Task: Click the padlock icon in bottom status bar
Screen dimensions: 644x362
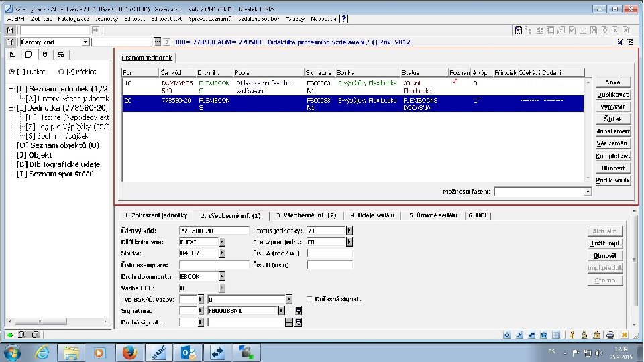Action: pos(584,335)
